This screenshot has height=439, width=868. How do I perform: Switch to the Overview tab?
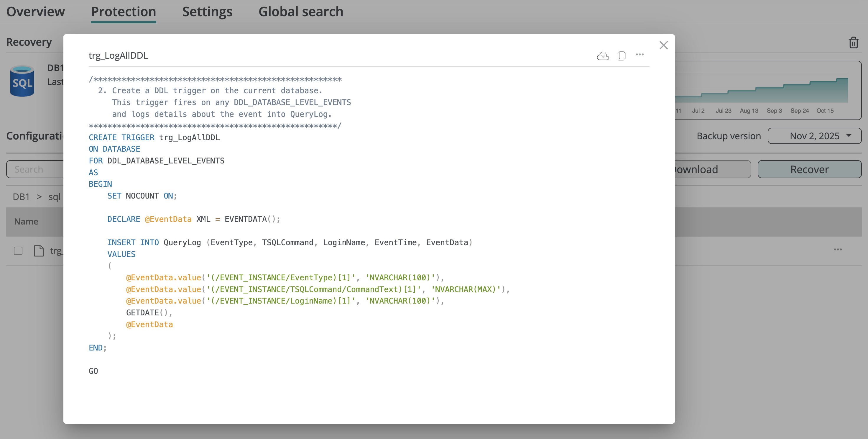click(x=35, y=12)
